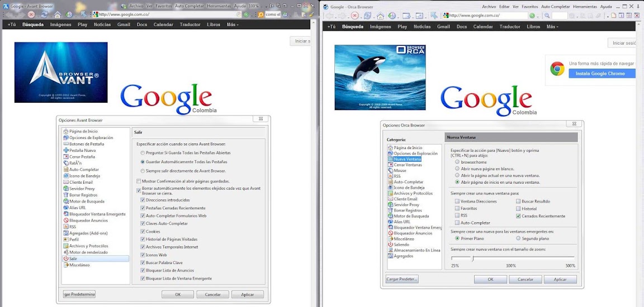Open Más dropdown in Avant Google bar
Image resolution: width=644 pixels, height=307 pixels.
[233, 25]
